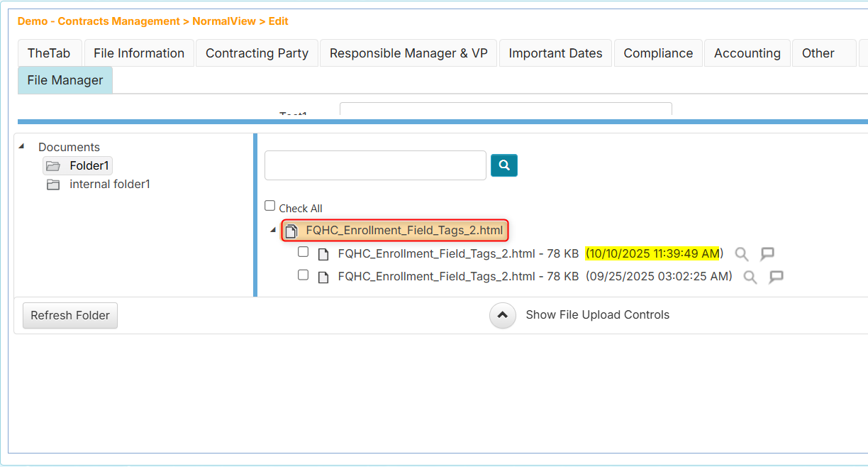Collapse the FQHC_Enrollment_Field_Tags_2.html version list
The height and width of the screenshot is (467, 868).
[x=272, y=230]
